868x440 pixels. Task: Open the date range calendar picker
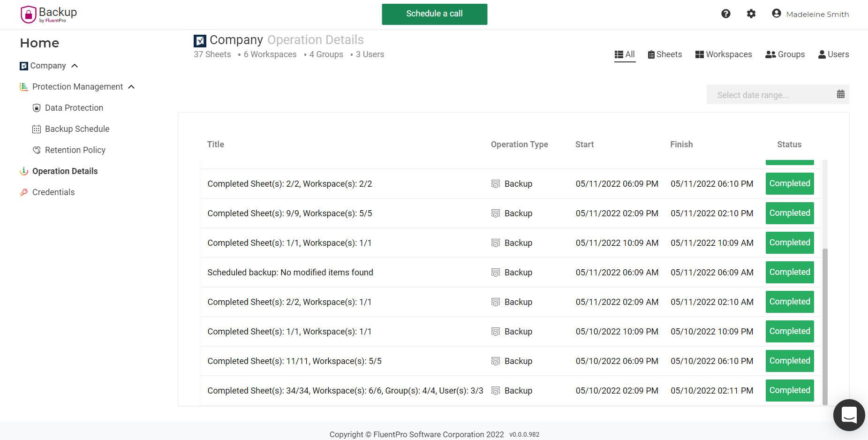[841, 94]
